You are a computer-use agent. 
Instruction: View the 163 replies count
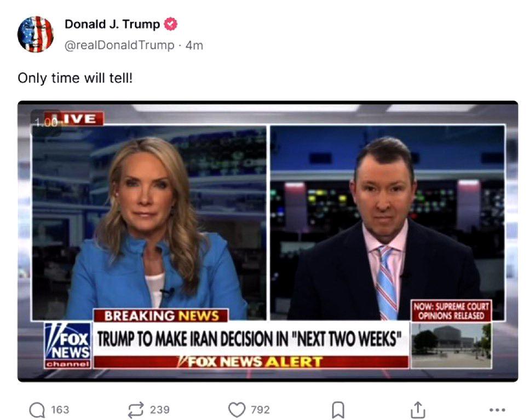click(x=60, y=410)
